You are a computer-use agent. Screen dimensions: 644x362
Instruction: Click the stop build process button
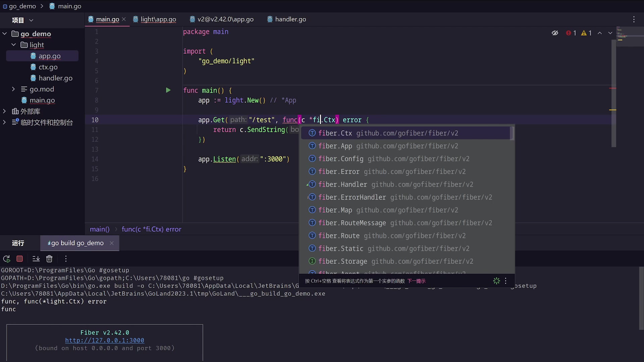(x=19, y=258)
